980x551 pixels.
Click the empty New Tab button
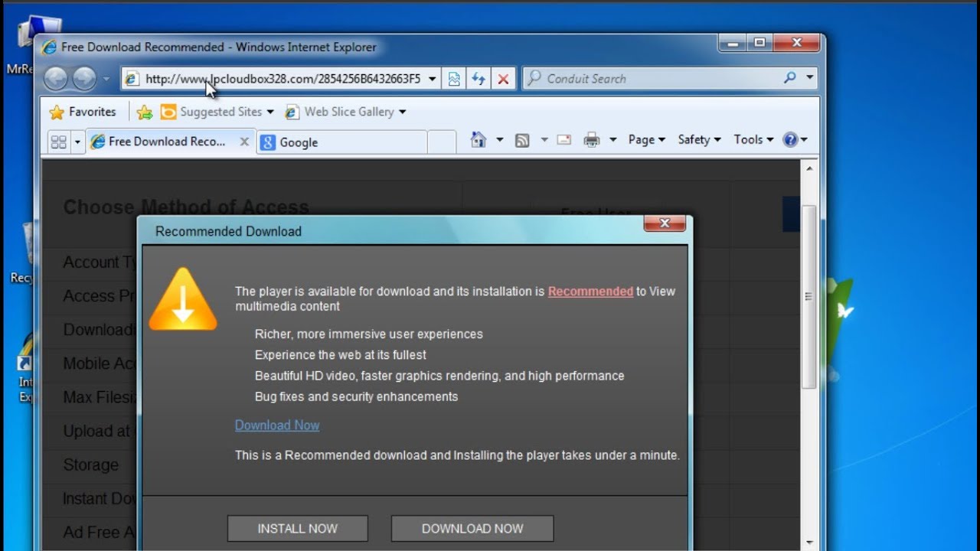pos(442,142)
